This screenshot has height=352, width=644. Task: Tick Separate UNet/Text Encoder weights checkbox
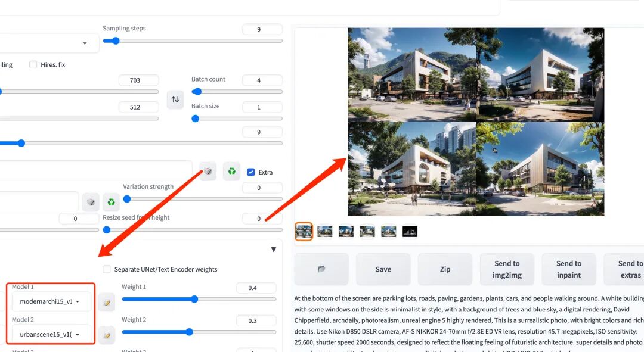107,269
